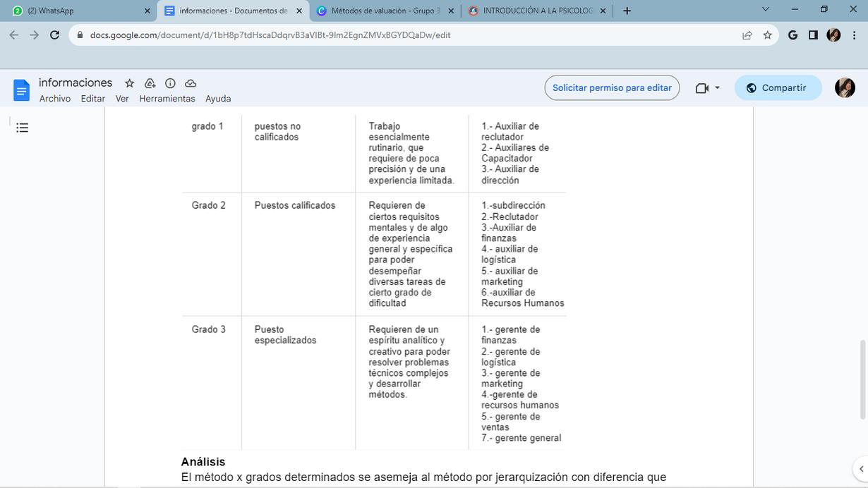
Task: Click the Compartir button
Action: point(778,88)
